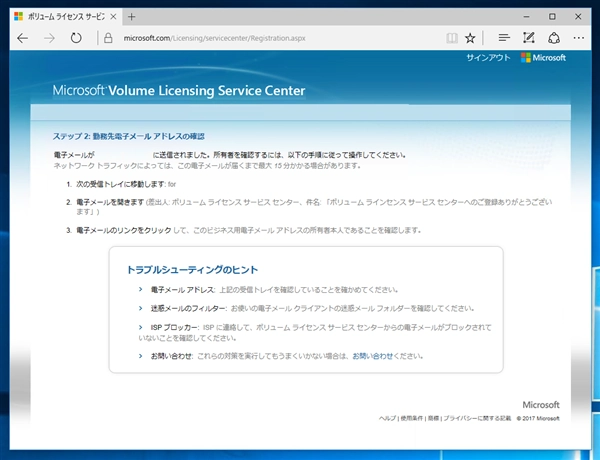Click the lock site-security icon
This screenshot has height=460, width=600.
point(108,38)
